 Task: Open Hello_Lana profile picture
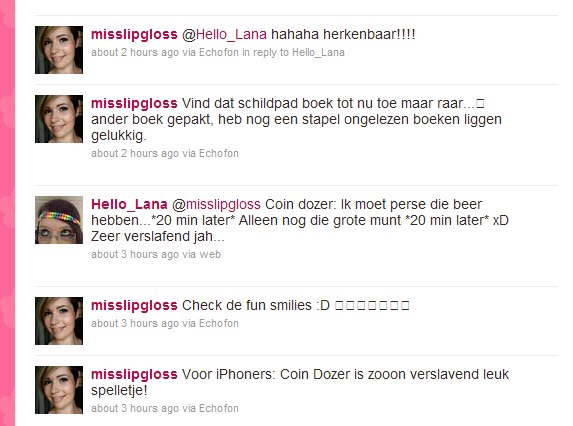[59, 220]
